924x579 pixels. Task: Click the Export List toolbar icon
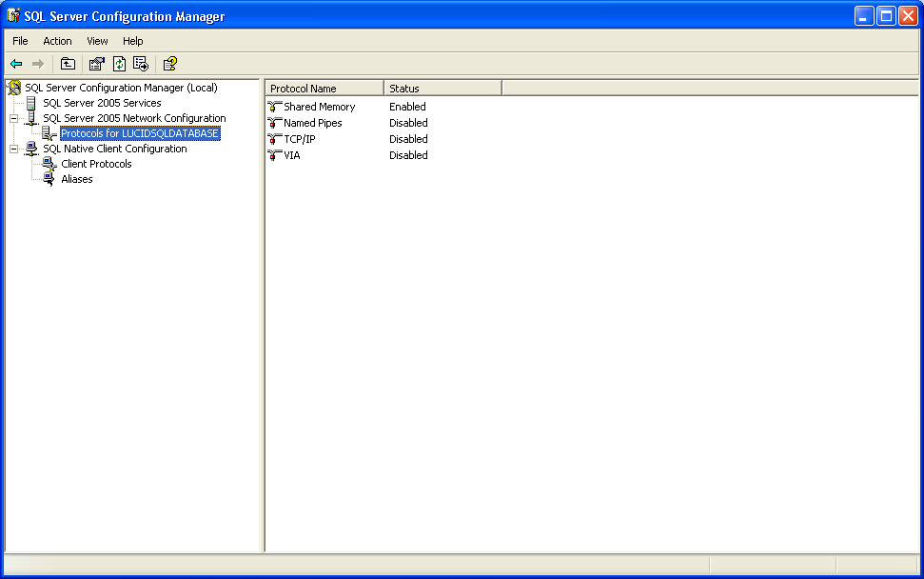coord(141,64)
